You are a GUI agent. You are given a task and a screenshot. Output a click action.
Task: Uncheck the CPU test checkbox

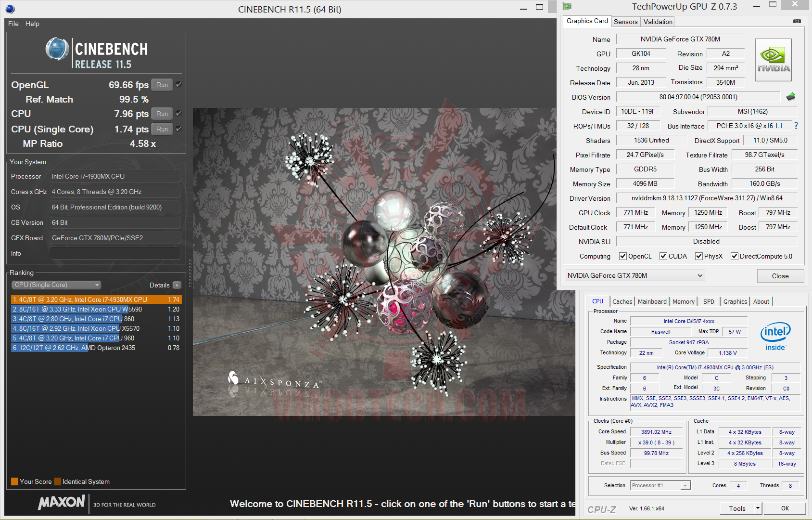tap(178, 114)
